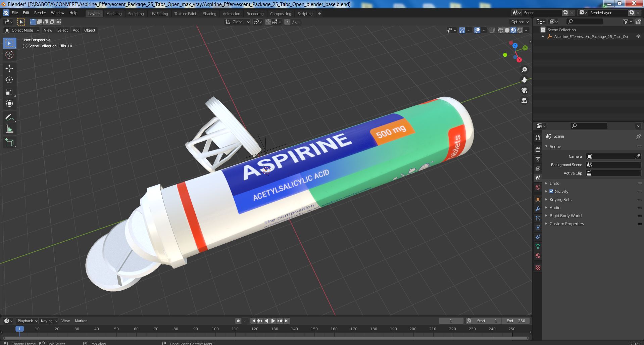Select the Transform tool

[x=9, y=104]
